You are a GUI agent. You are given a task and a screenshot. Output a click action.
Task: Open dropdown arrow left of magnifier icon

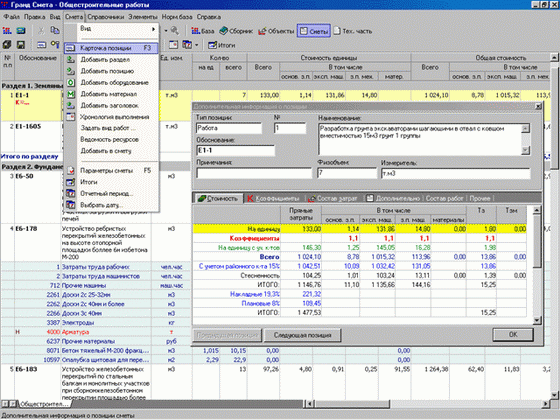pyautogui.click(x=166, y=31)
